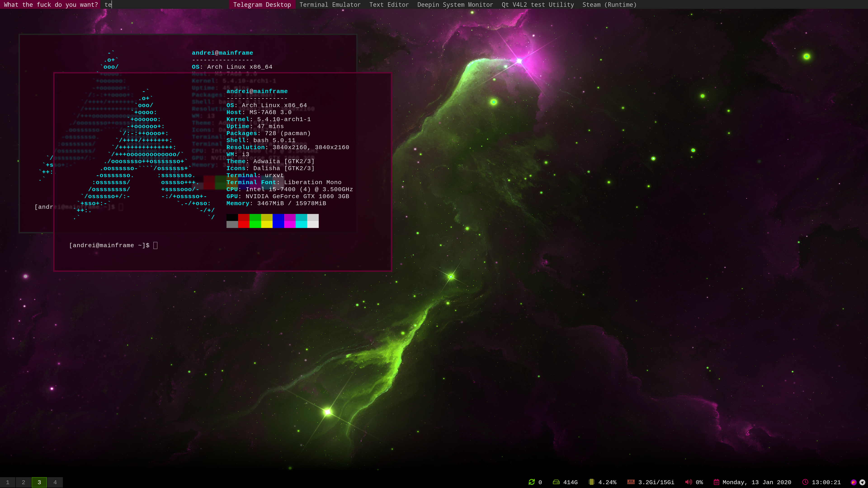Choose Qt V4L2 test Utility in the launcher
The image size is (868, 488).
pyautogui.click(x=538, y=5)
